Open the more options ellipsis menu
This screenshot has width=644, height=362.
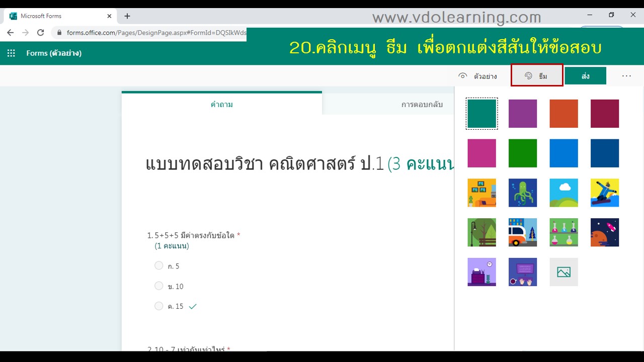click(626, 76)
